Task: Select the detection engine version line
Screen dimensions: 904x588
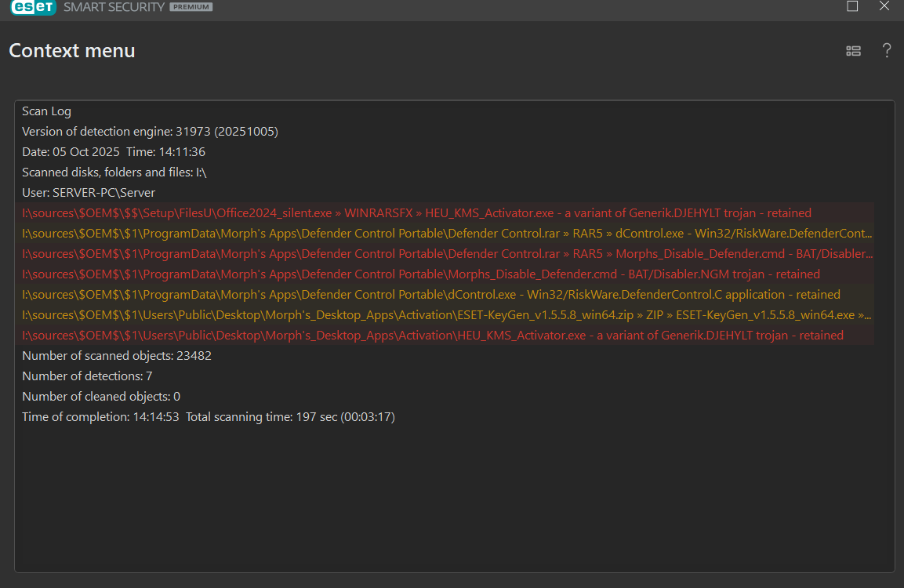Action: pyautogui.click(x=150, y=132)
